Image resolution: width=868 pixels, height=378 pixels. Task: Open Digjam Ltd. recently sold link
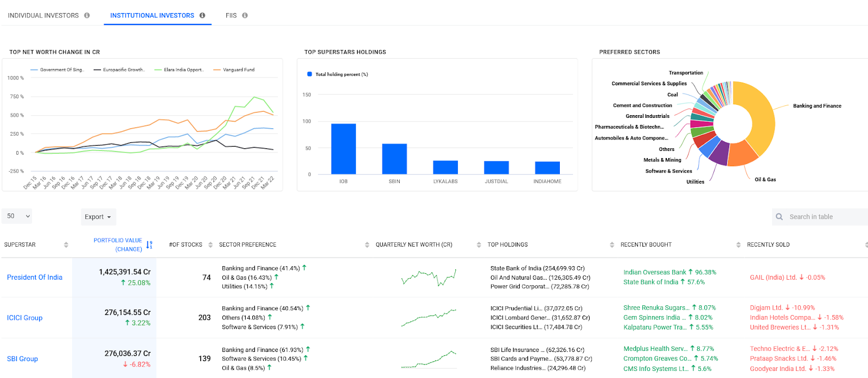766,308
